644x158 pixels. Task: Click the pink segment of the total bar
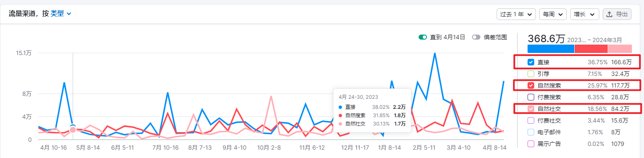point(620,49)
